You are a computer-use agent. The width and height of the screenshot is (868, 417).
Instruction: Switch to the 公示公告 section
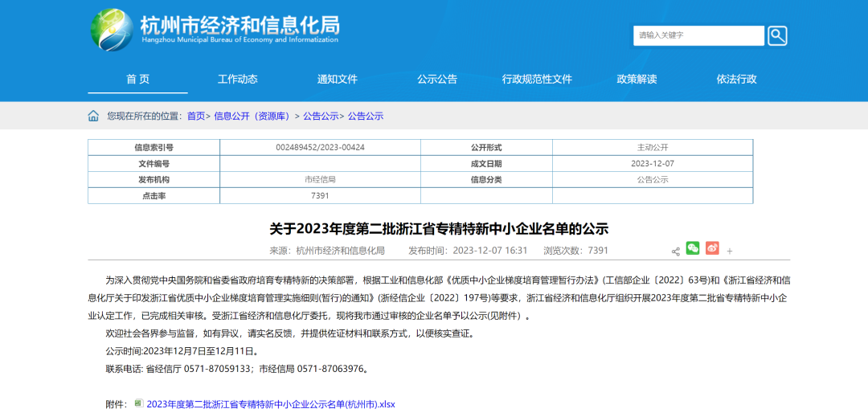click(x=437, y=79)
